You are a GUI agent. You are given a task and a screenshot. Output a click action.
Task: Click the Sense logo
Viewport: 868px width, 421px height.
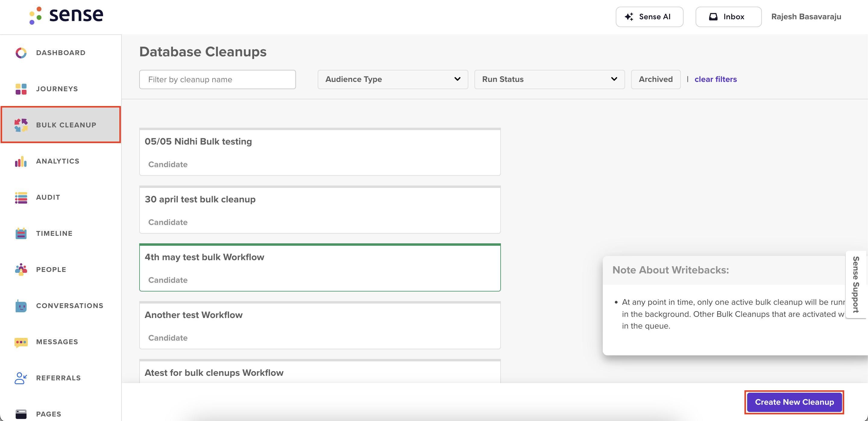[66, 15]
